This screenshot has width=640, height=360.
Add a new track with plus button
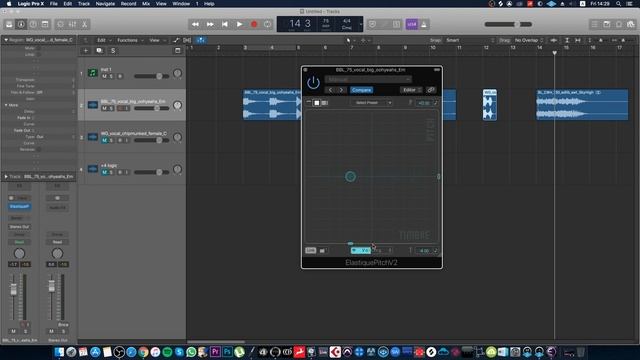click(86, 51)
